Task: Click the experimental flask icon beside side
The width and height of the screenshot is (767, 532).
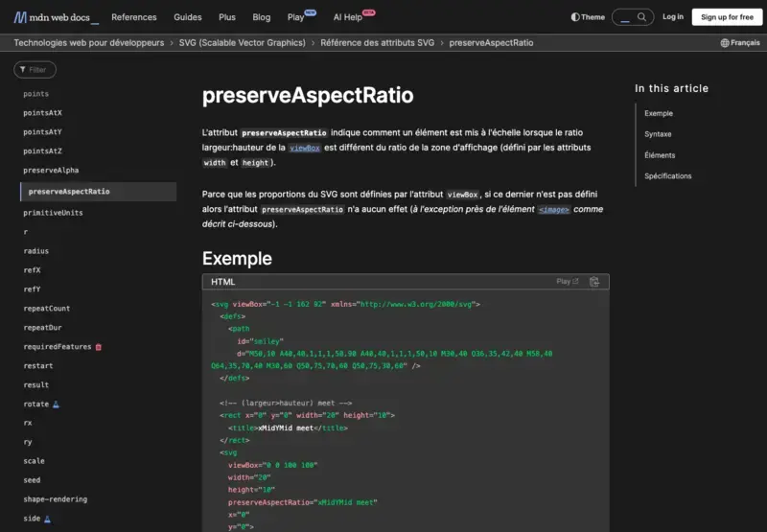Action: point(47,519)
